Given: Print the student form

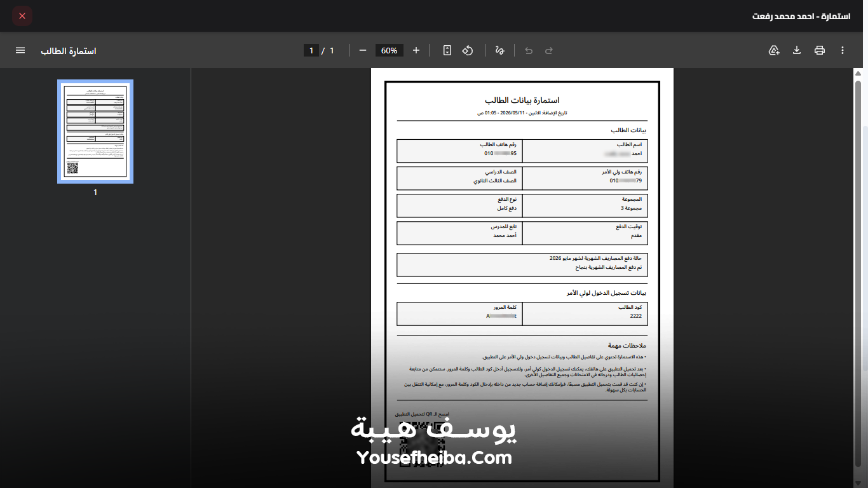Looking at the screenshot, I should [x=820, y=50].
